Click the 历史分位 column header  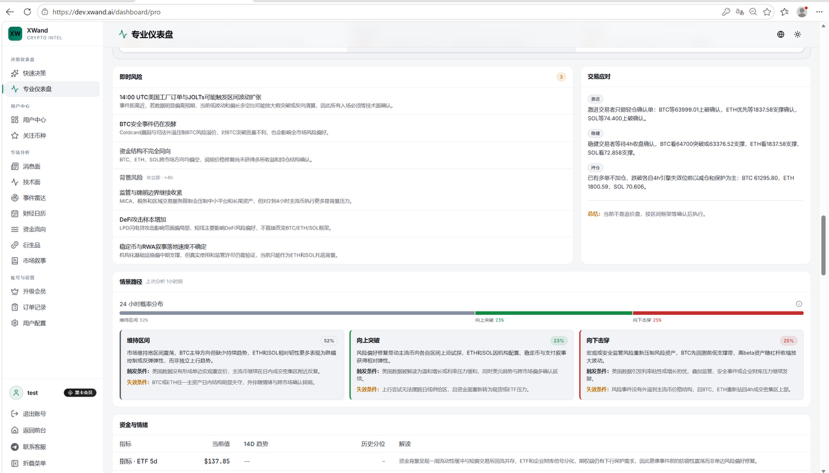click(x=373, y=444)
